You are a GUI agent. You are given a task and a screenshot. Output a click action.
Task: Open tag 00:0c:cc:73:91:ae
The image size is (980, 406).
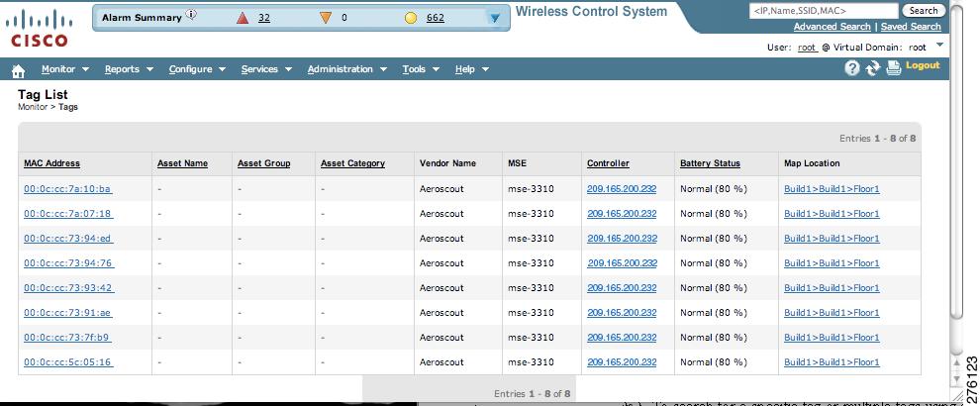pos(68,312)
